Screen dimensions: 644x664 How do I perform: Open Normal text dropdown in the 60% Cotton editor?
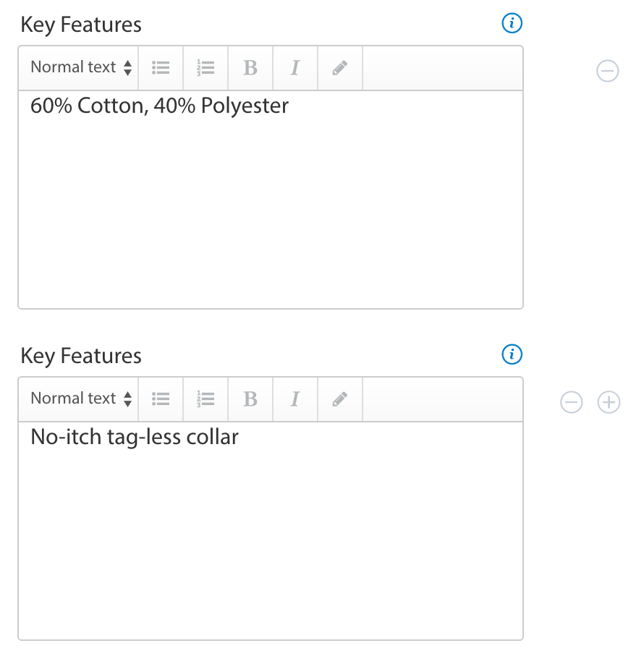tap(81, 68)
